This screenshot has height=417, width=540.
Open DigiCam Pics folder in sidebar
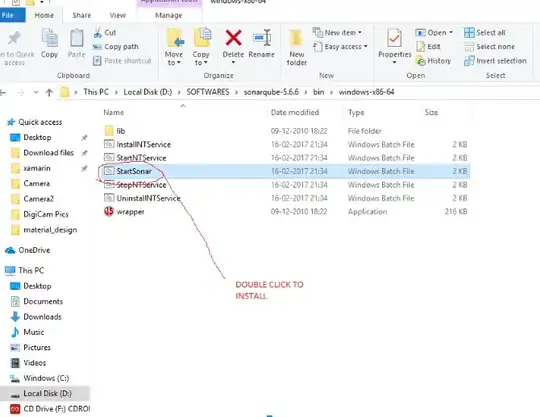click(46, 215)
